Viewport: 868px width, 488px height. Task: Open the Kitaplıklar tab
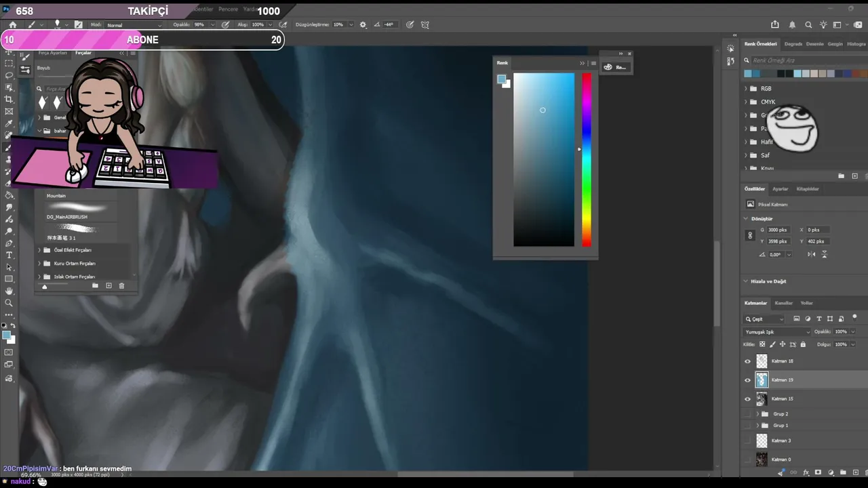(x=808, y=189)
